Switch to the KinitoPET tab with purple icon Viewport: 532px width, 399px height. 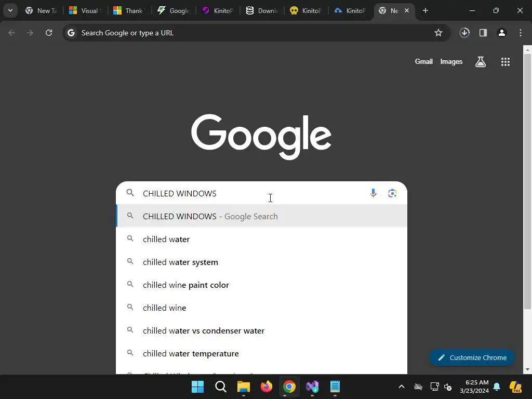pyautogui.click(x=218, y=10)
